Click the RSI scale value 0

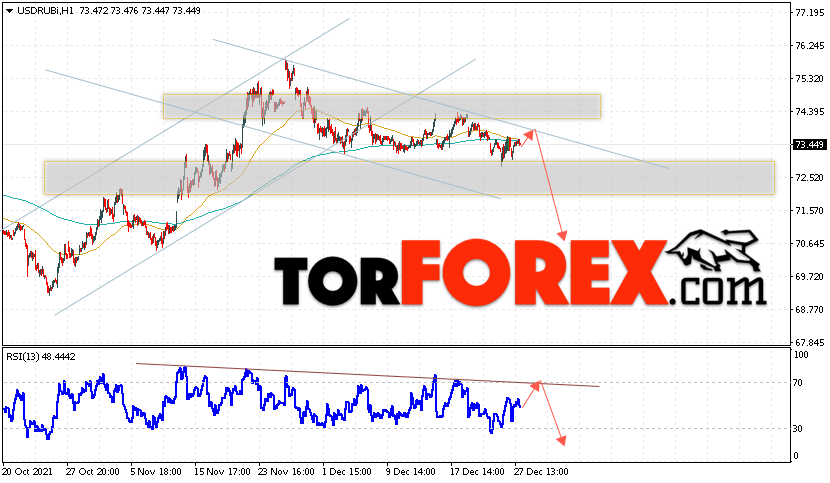[x=797, y=456]
